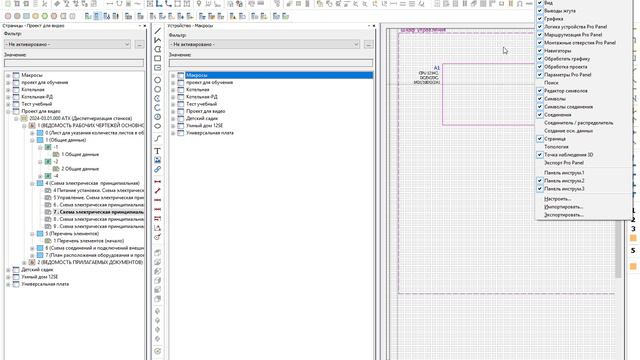Expand '2 (ВЕДОМОСТЬ ПРИЛАГАЕМЫХ ДОКУМЕНТОВ)' node
Image resolution: width=640 pixels, height=360 pixels.
tap(24, 262)
